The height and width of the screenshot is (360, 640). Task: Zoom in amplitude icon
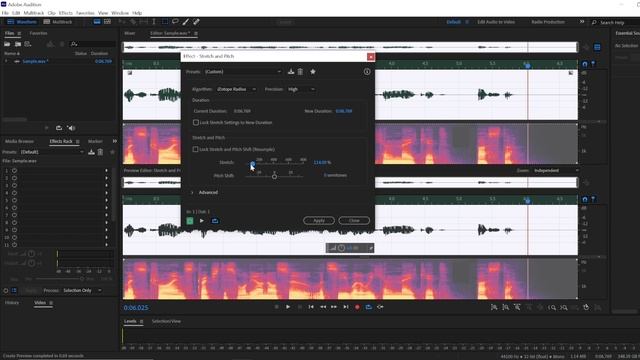(x=494, y=307)
